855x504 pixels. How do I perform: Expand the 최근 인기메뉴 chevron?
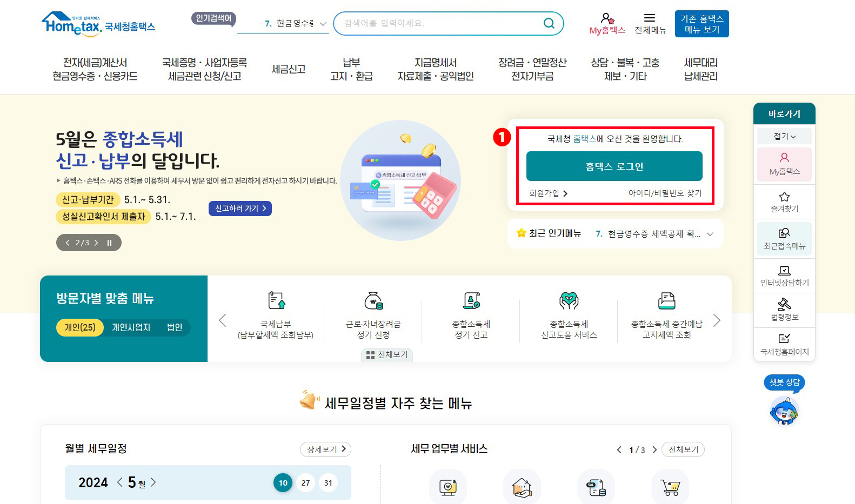click(710, 234)
